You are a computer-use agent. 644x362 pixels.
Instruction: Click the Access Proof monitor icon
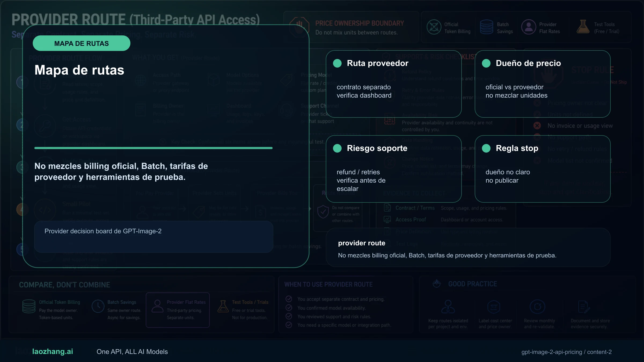pyautogui.click(x=387, y=220)
